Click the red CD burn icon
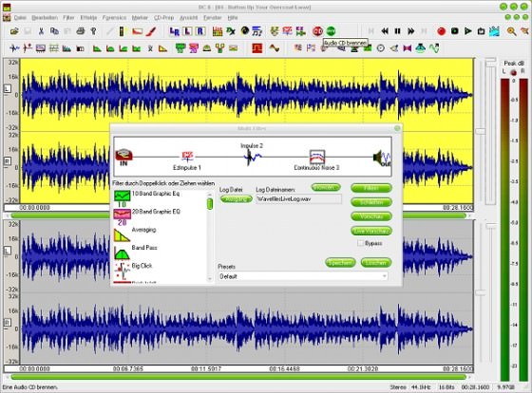This screenshot has height=393, width=532. (318, 31)
